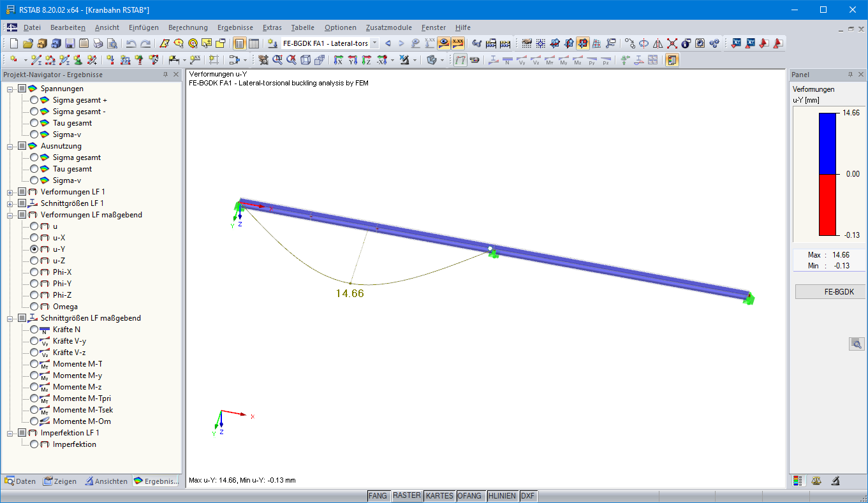Go to the previous load case arrow
This screenshot has height=503, width=868.
tap(387, 43)
